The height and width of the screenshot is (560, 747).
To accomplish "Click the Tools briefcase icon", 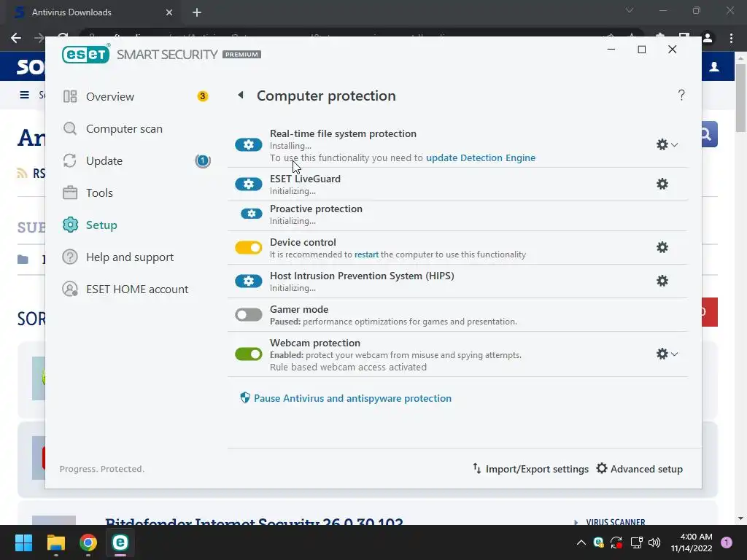I will click(70, 192).
